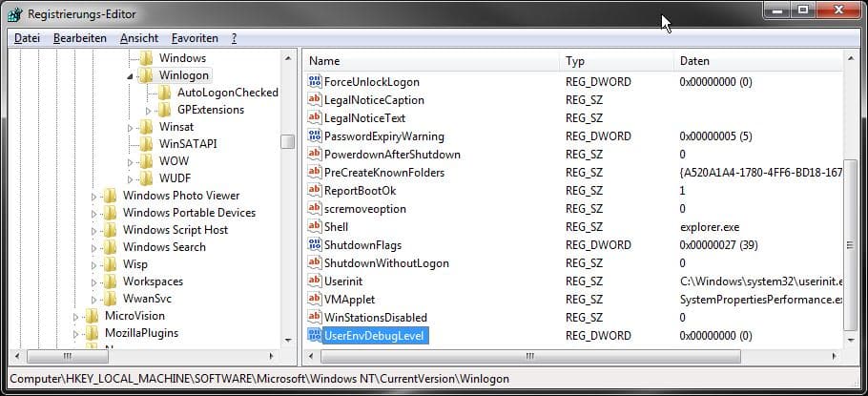
Task: Collapse the Winlogon tree node
Action: (130, 76)
